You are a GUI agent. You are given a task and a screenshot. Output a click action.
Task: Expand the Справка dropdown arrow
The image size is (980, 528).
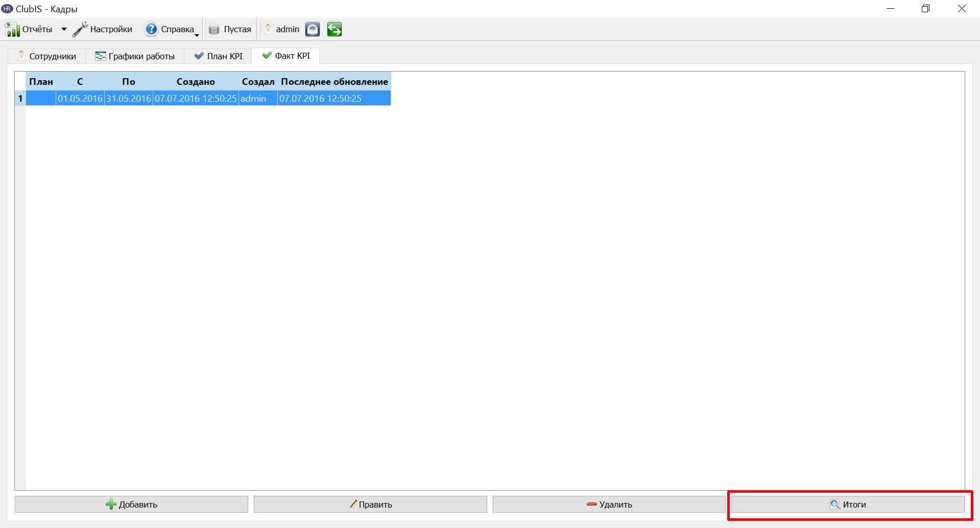197,35
